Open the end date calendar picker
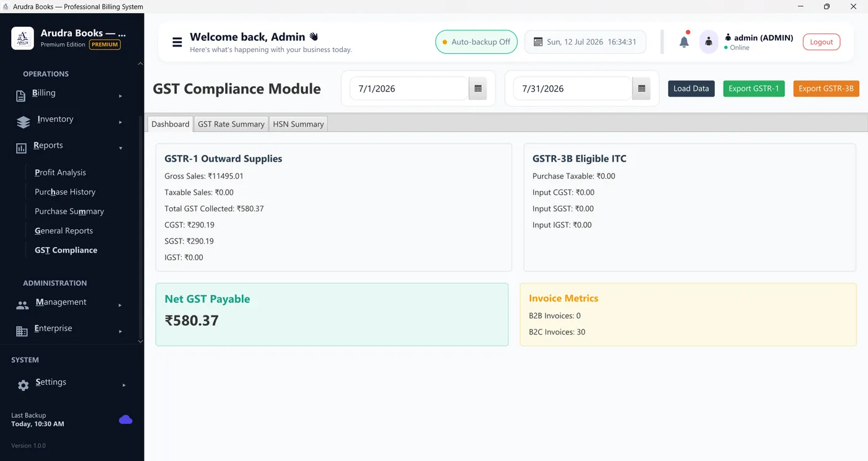 641,89
